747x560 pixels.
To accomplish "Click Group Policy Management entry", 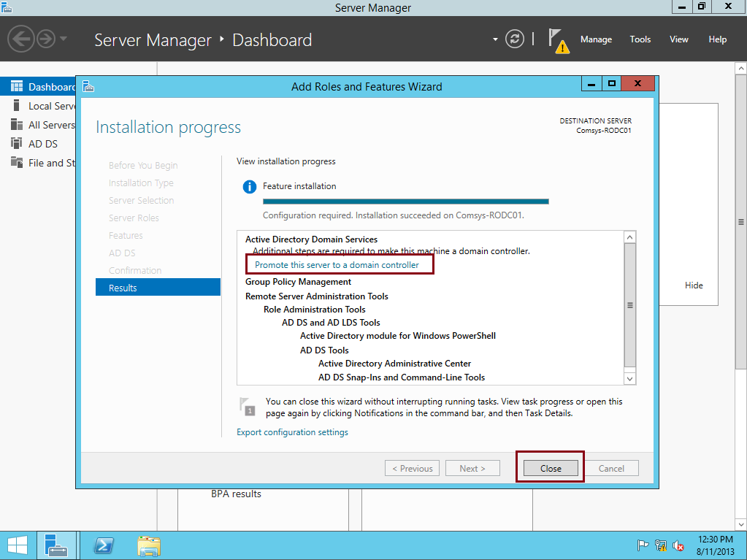I will point(298,281).
